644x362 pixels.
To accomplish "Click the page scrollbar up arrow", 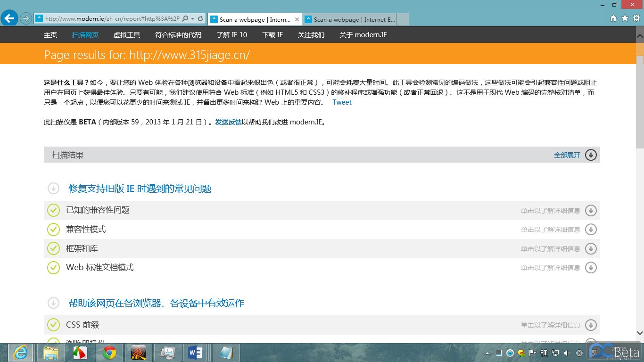I will [x=640, y=35].
